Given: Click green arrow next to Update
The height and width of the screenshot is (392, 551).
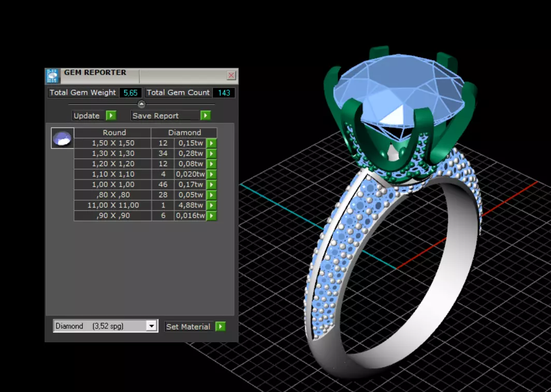Looking at the screenshot, I should pyautogui.click(x=111, y=115).
